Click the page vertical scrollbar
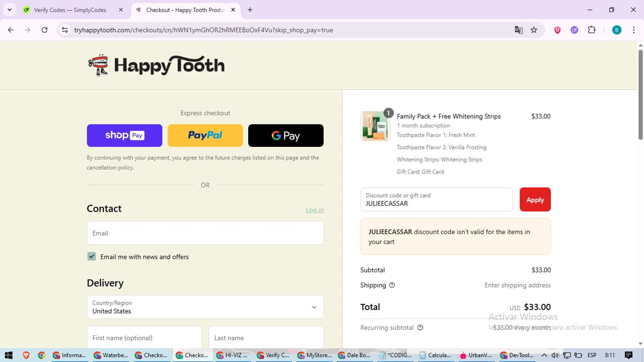 pos(640,94)
